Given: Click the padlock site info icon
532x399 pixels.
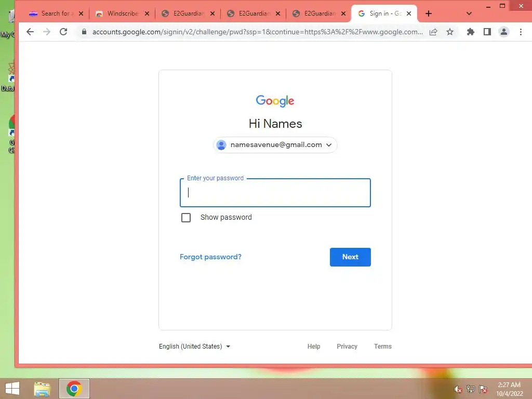Looking at the screenshot, I should click(x=84, y=32).
